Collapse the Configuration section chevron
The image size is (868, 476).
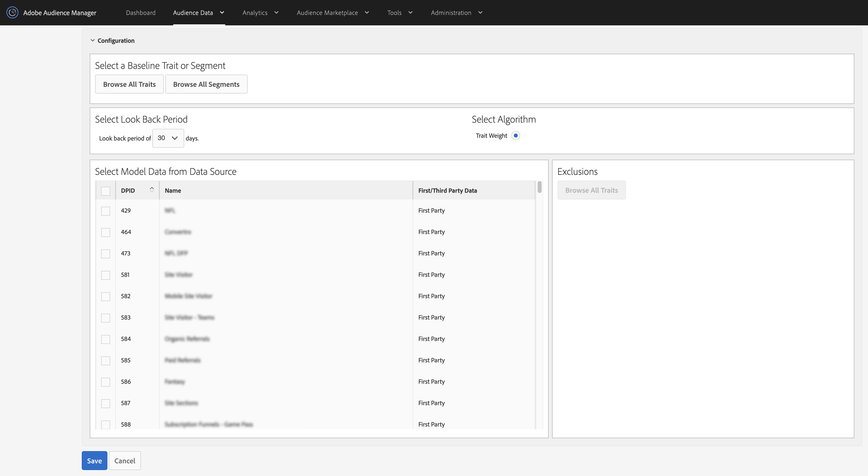tap(92, 41)
